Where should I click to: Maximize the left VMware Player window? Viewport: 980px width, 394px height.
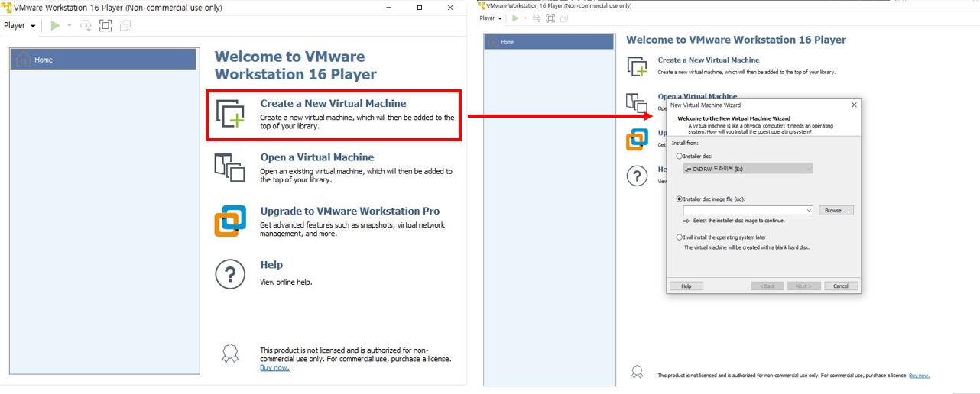(420, 7)
